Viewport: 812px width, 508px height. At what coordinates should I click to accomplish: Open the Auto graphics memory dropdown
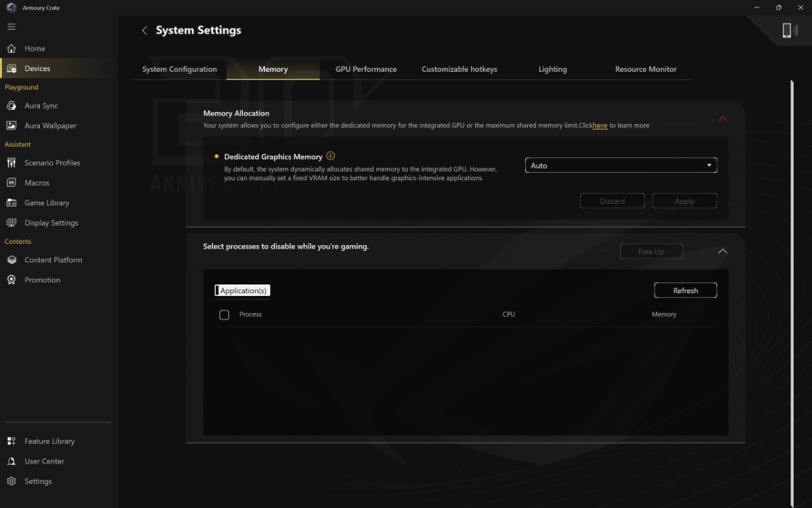[621, 165]
